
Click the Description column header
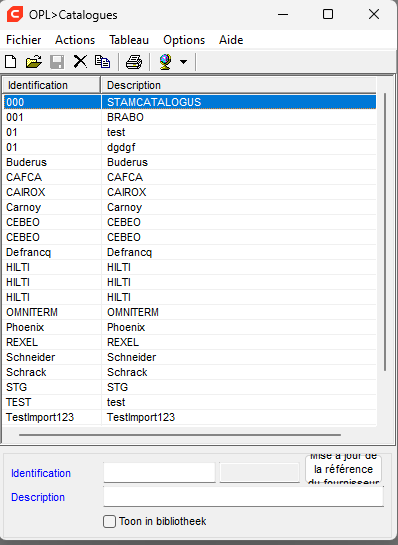pos(238,85)
